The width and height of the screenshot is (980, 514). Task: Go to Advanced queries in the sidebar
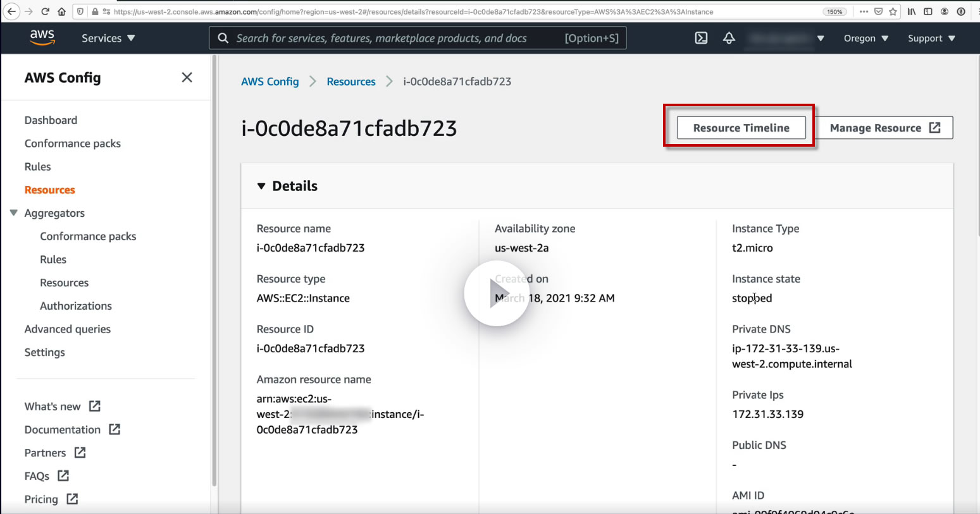67,329
